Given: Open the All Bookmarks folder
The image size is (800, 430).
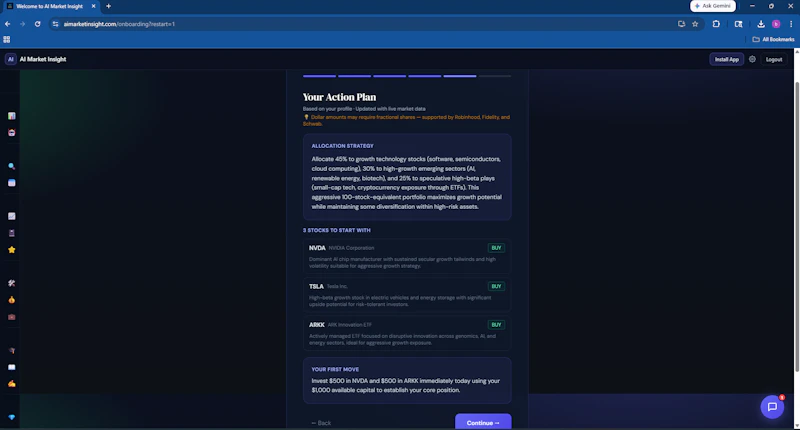Looking at the screenshot, I should click(x=773, y=39).
